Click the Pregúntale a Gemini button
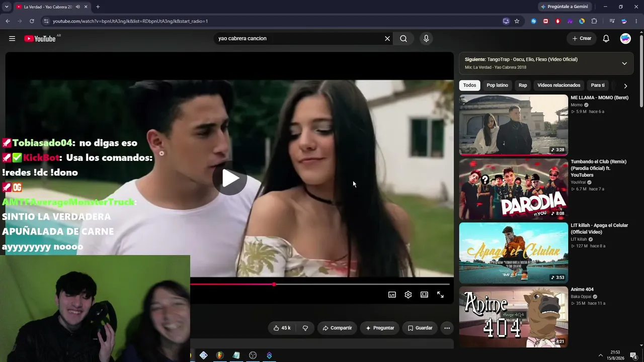 coord(564,7)
